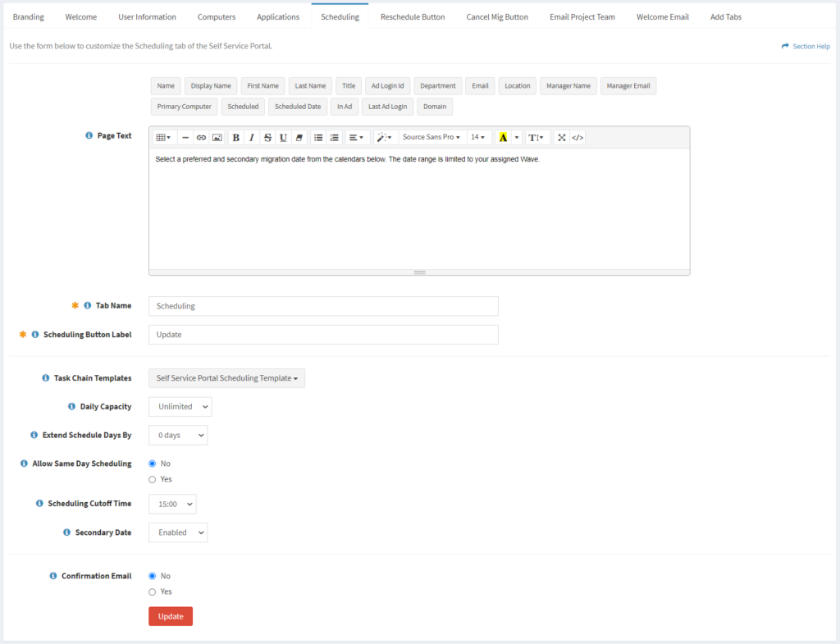Screen dimensions: 840x644
Task: Insert a picture into the Page Text
Action: click(217, 137)
